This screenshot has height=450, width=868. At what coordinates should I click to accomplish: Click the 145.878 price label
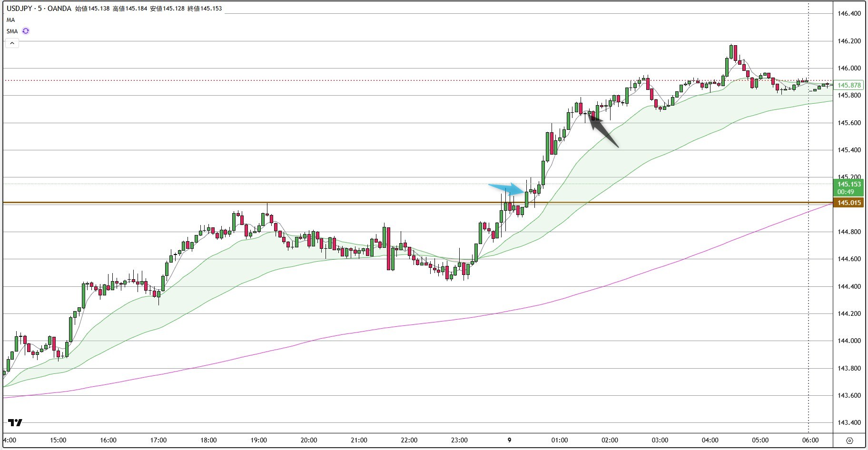[849, 85]
